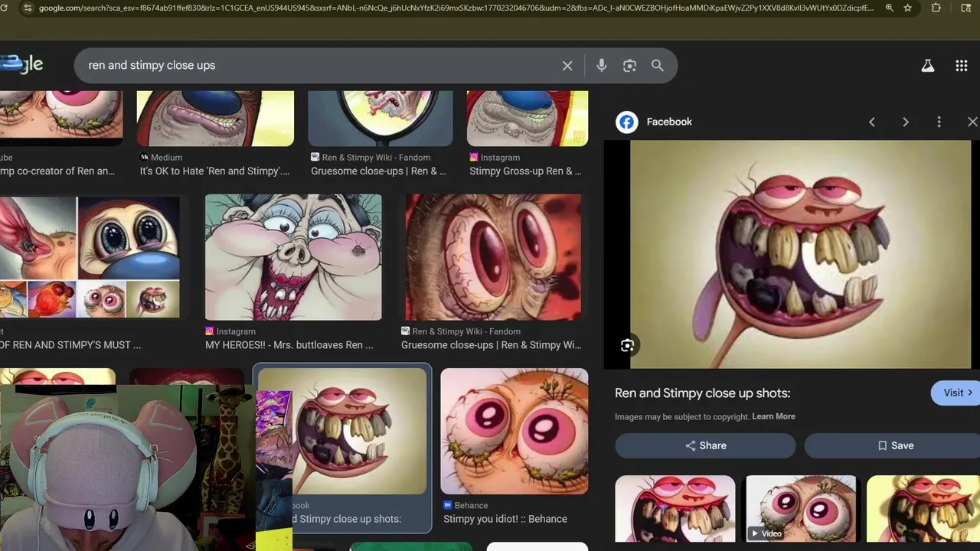Save the selected image
The width and height of the screenshot is (980, 551).
[894, 445]
